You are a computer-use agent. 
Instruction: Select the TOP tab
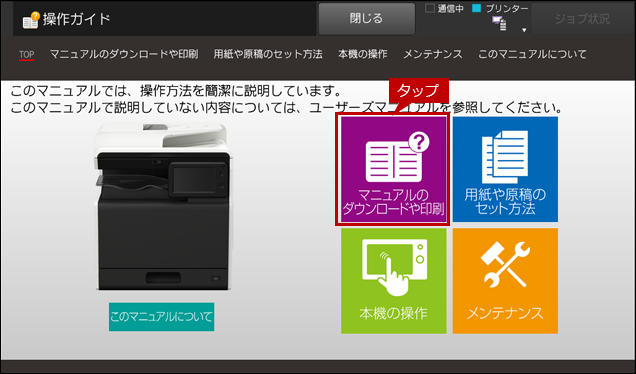click(x=26, y=54)
